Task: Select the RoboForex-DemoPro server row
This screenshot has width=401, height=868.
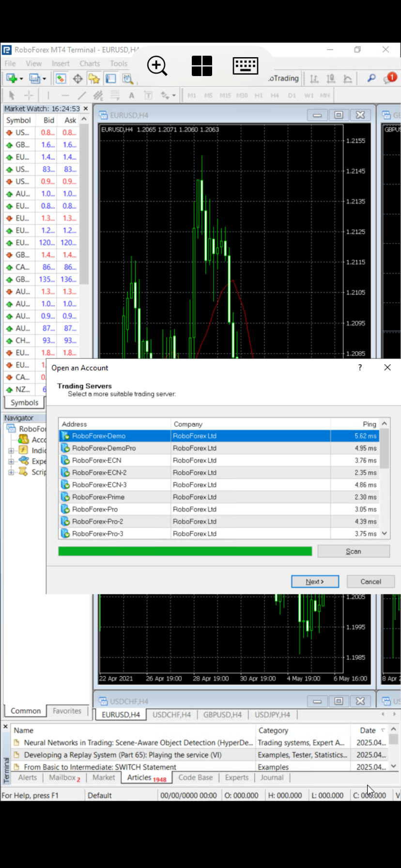Action: point(219,448)
